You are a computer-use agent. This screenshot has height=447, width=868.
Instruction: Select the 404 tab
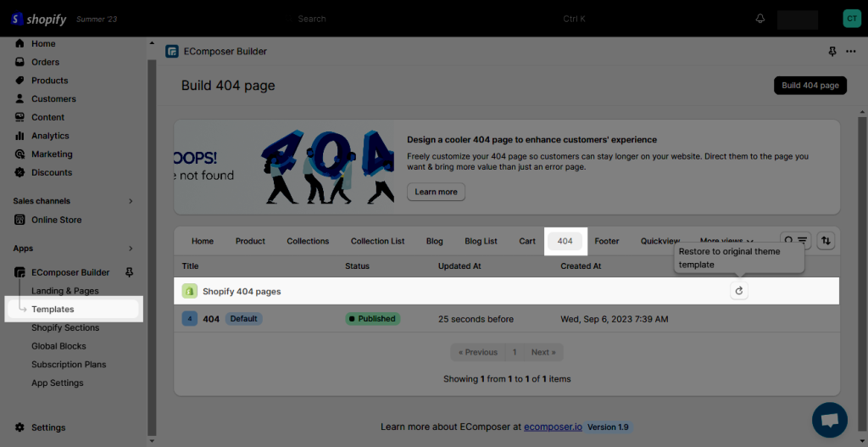tap(565, 241)
